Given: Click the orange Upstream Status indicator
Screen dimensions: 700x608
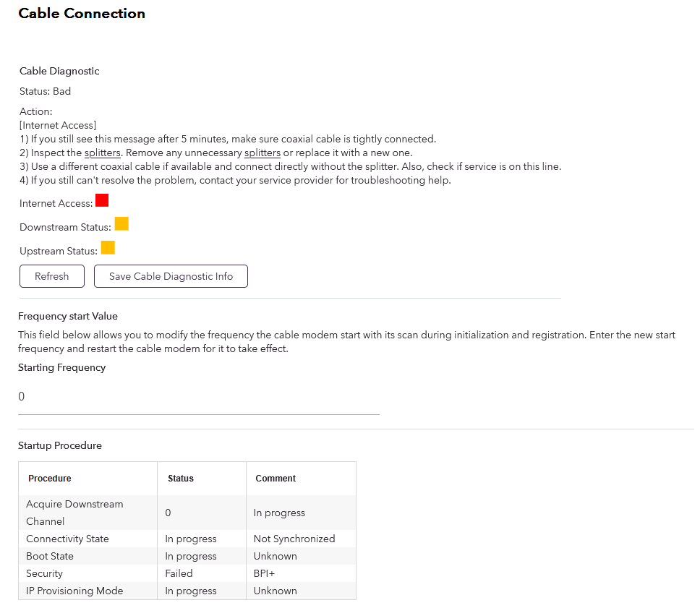Looking at the screenshot, I should (108, 248).
